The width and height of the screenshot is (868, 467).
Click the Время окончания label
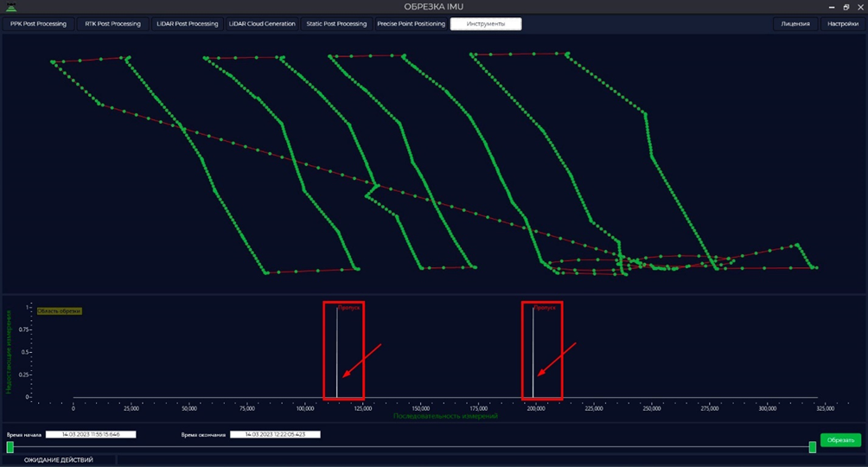click(x=203, y=435)
